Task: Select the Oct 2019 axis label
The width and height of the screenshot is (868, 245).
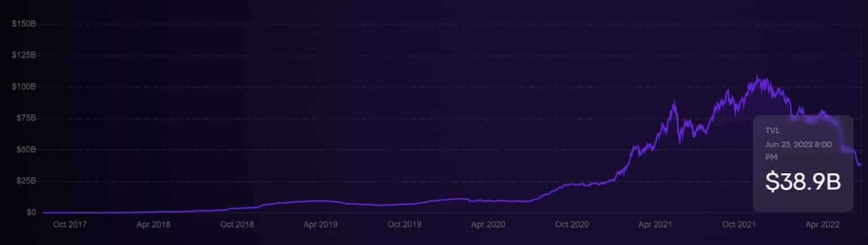Action: [404, 225]
